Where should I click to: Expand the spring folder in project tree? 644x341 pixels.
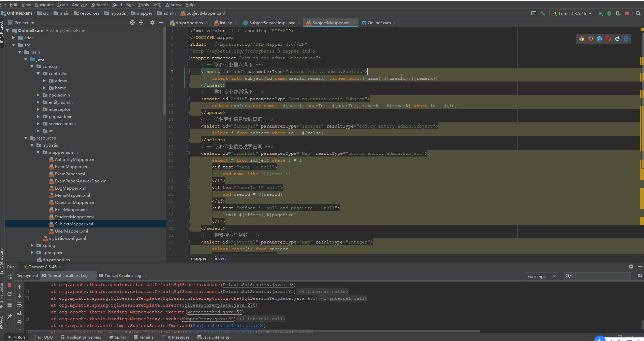click(x=32, y=246)
